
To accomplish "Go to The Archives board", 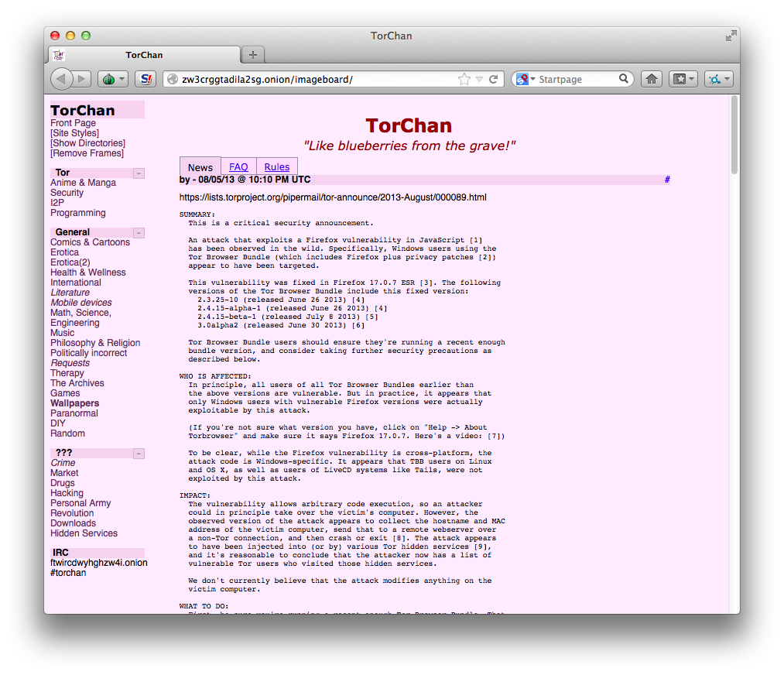I will coord(77,383).
